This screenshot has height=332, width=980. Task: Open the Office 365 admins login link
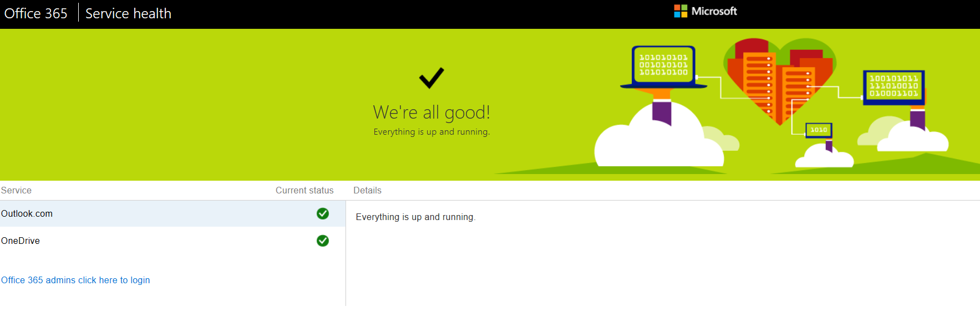tap(75, 280)
